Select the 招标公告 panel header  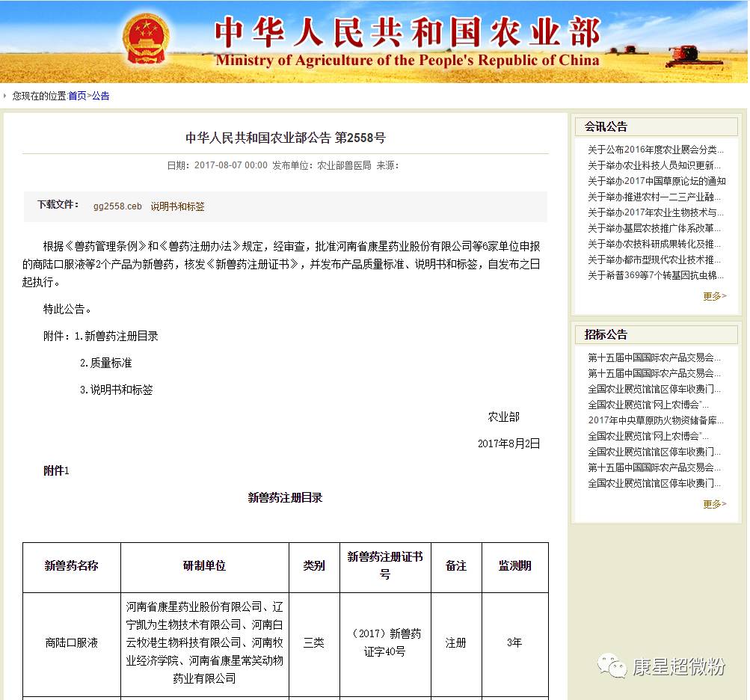[657, 334]
